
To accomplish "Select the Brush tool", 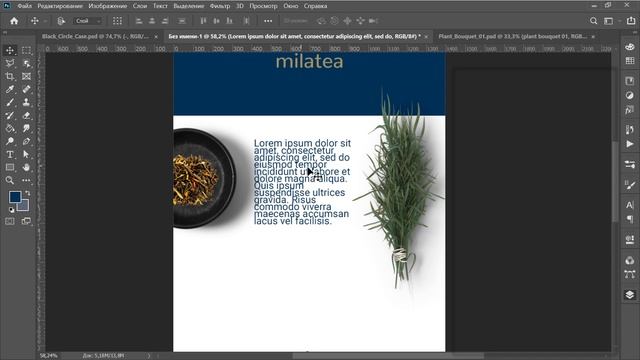I will tap(10, 102).
